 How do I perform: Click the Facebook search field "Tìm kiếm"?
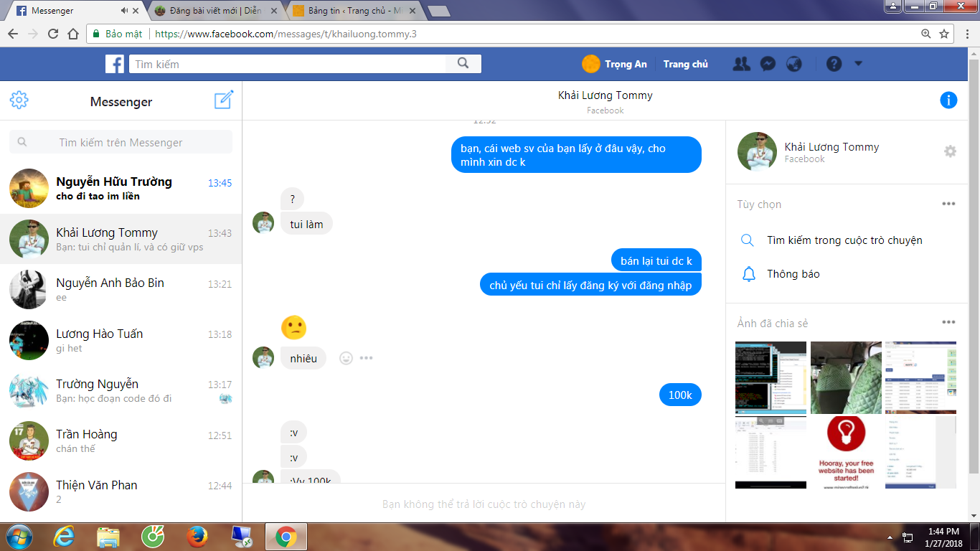pyautogui.click(x=288, y=64)
